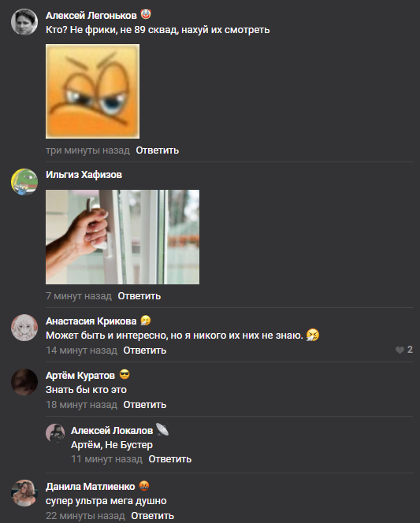Reply to Ильгиз Хафизов's comment
This screenshot has width=420, height=523.
tap(139, 296)
